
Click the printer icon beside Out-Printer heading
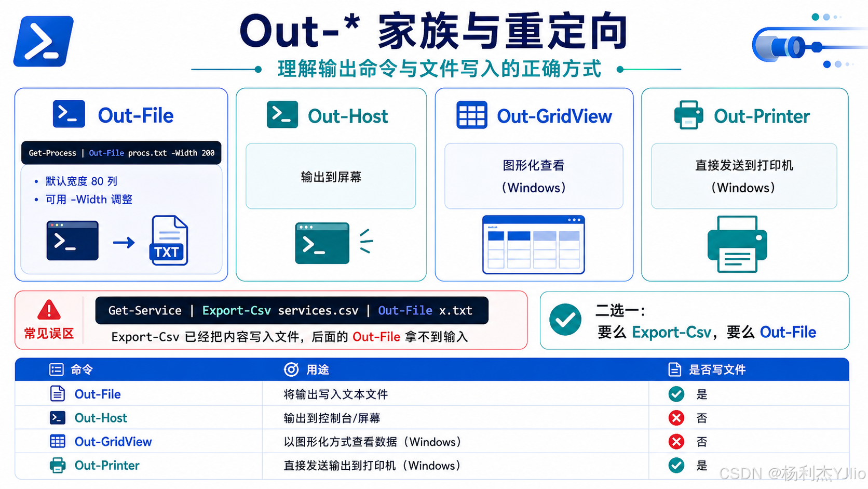click(x=688, y=115)
